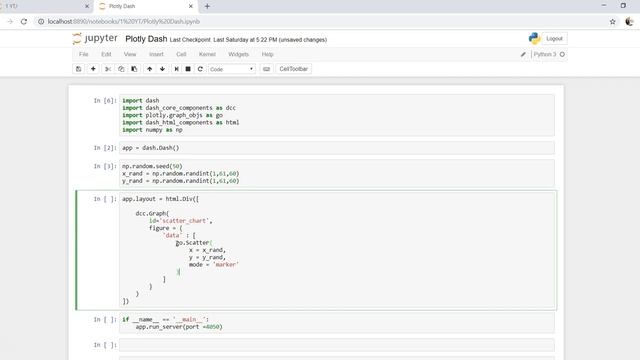Click the dcc.Graph( line

pyautogui.click(x=152, y=213)
